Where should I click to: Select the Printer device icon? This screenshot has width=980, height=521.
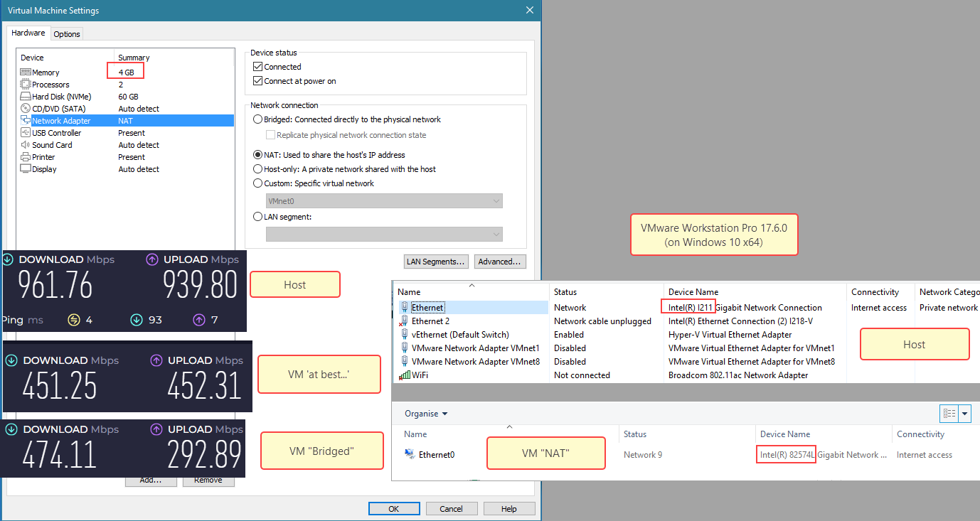point(26,157)
